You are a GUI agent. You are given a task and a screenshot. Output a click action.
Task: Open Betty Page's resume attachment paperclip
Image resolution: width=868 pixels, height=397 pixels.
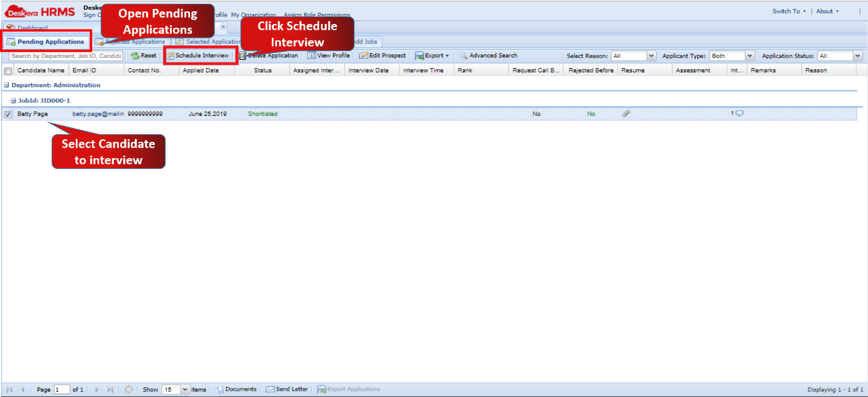626,113
